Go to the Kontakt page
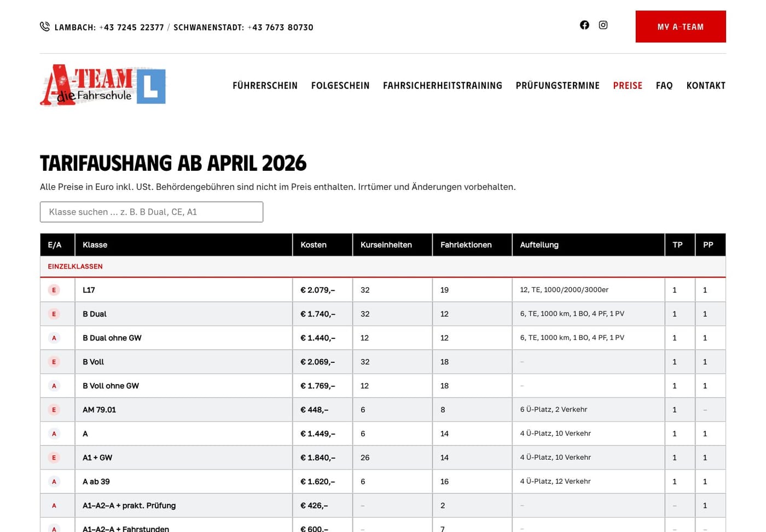 pos(706,85)
